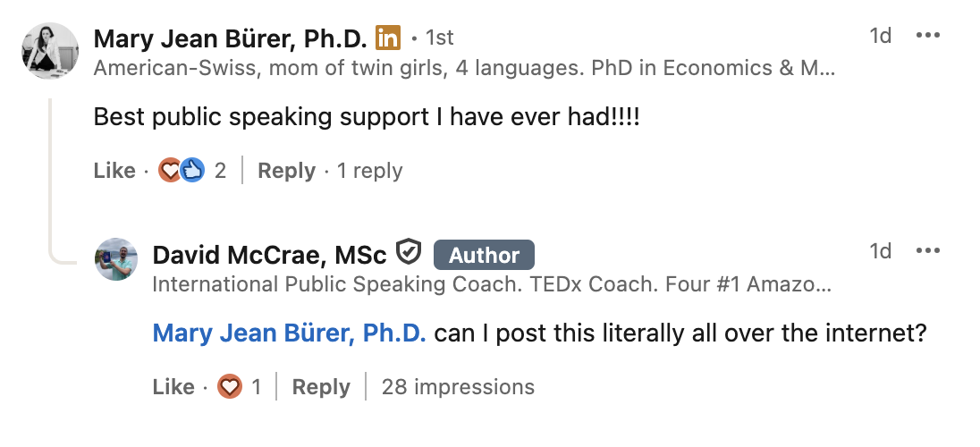Click the heart reaction icon on David's reply
The image size is (980, 447).
coord(230,386)
